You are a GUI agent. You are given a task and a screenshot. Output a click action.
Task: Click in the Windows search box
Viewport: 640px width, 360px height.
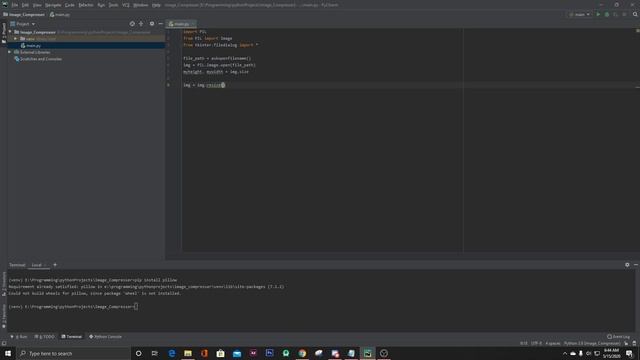[74, 353]
